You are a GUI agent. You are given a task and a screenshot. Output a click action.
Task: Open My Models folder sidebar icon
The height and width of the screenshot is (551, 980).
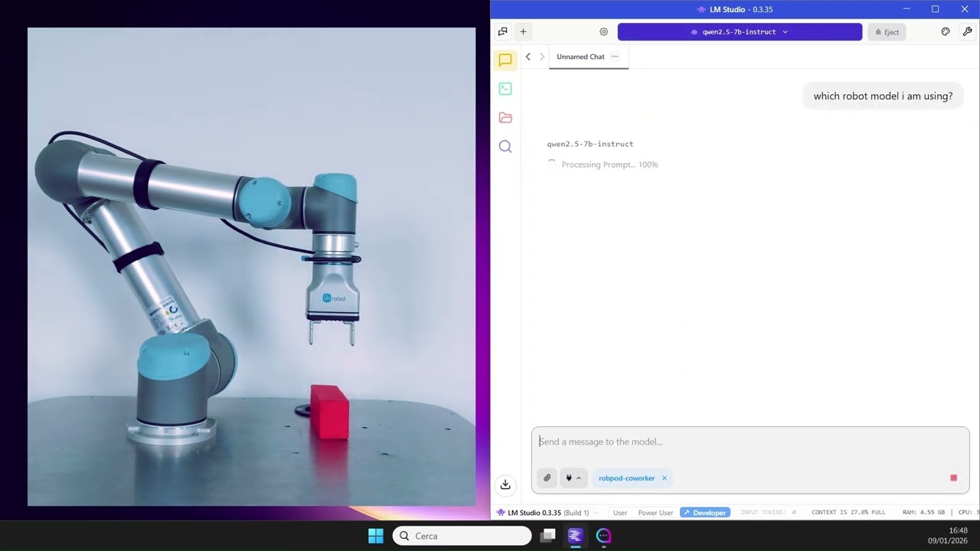[505, 118]
